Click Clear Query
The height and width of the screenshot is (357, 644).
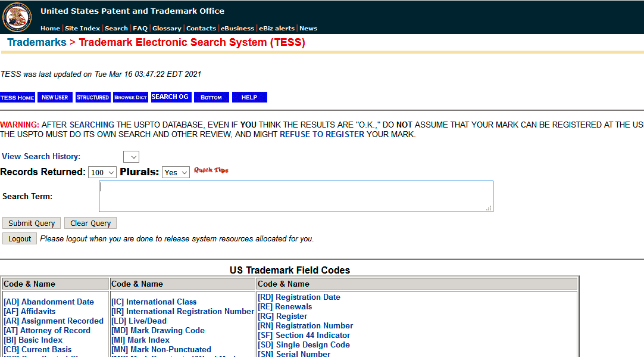tap(90, 223)
